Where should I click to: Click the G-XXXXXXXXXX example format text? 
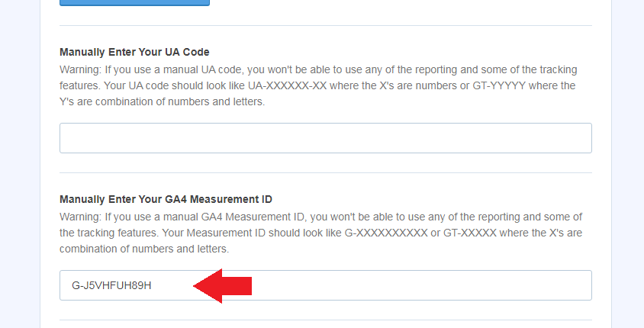pyautogui.click(x=386, y=233)
